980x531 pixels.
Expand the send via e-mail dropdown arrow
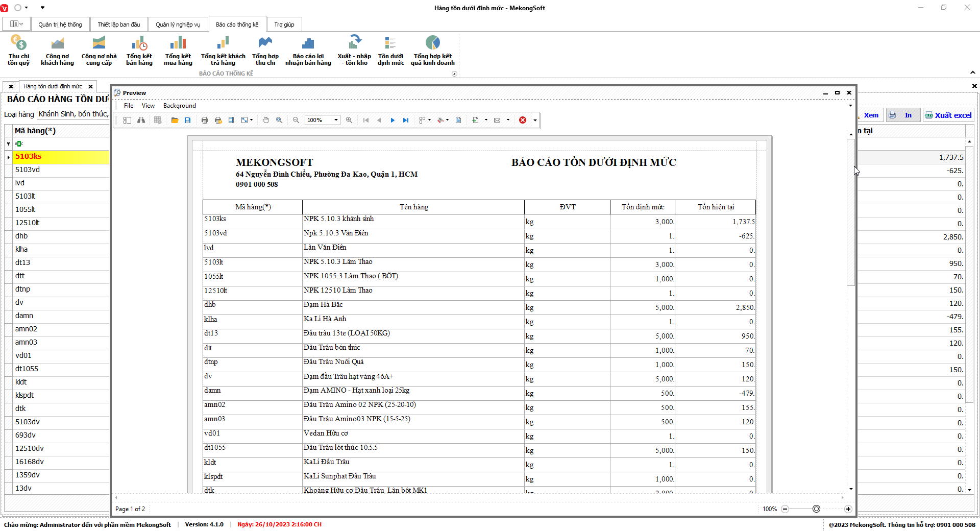(508, 120)
